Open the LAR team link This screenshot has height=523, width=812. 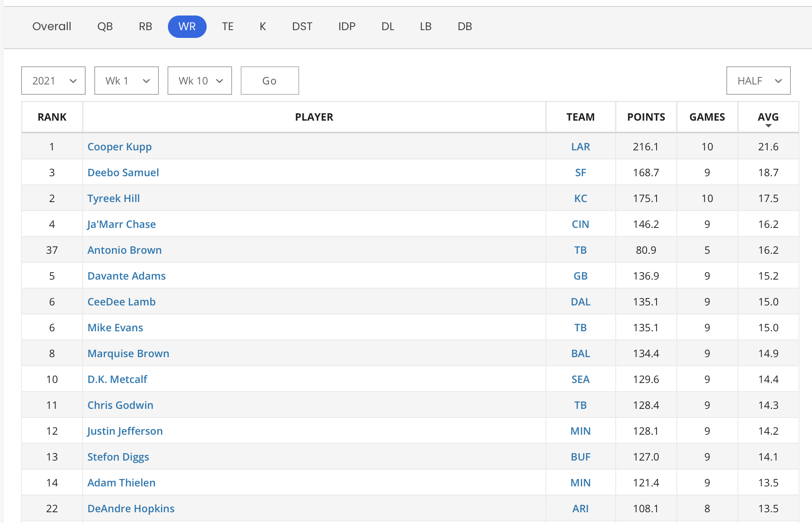click(x=581, y=147)
